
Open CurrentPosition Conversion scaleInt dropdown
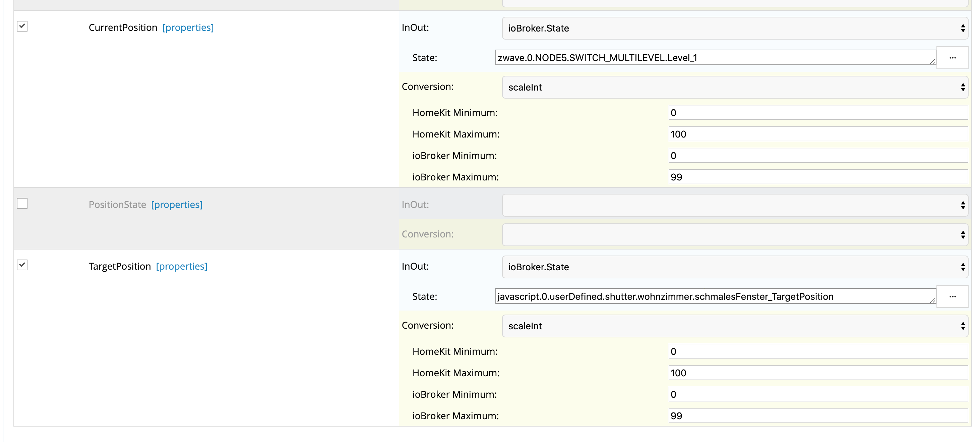(x=734, y=87)
